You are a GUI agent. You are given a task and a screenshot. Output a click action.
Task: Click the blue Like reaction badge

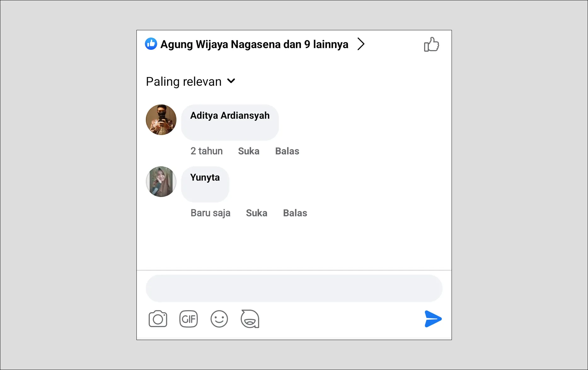(151, 44)
